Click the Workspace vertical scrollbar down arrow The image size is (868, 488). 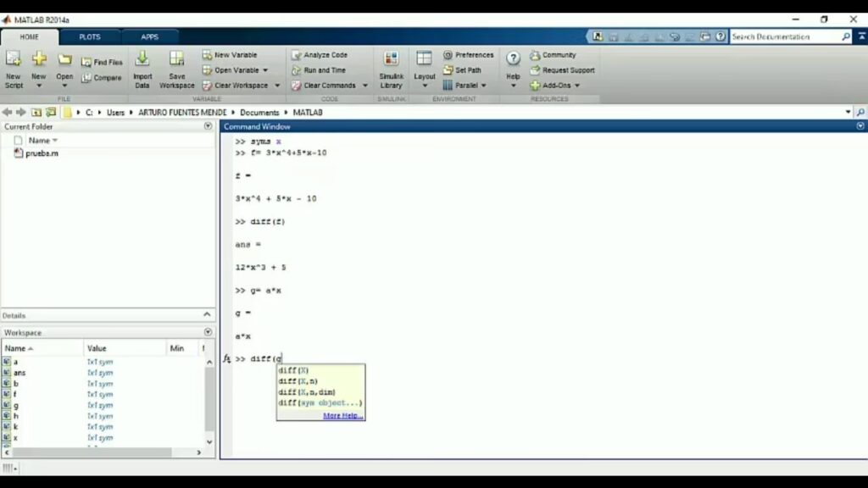(x=210, y=441)
